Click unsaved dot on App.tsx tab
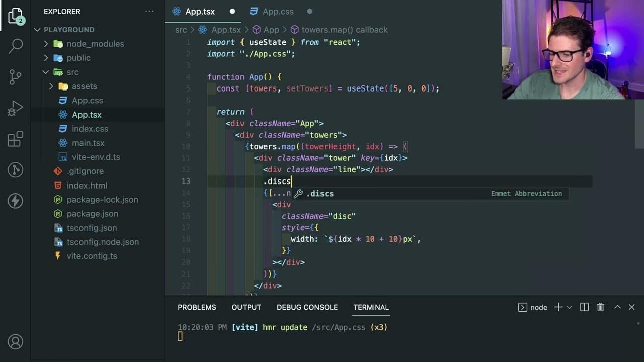644x362 pixels. pos(232,11)
